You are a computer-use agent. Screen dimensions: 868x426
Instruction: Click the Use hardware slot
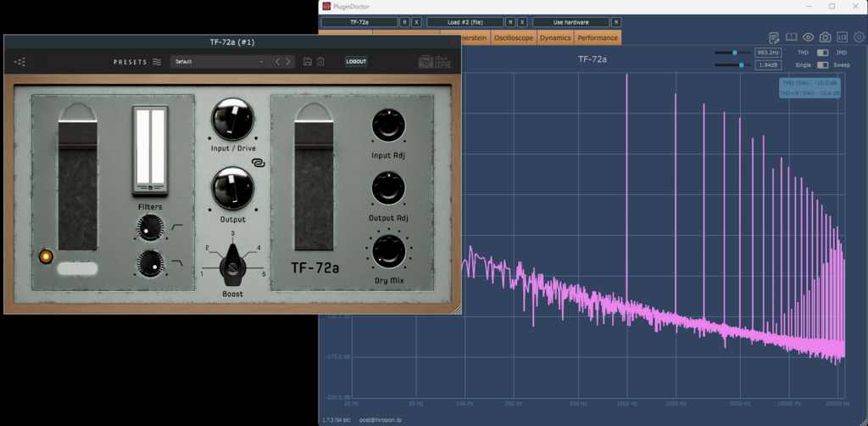571,22
